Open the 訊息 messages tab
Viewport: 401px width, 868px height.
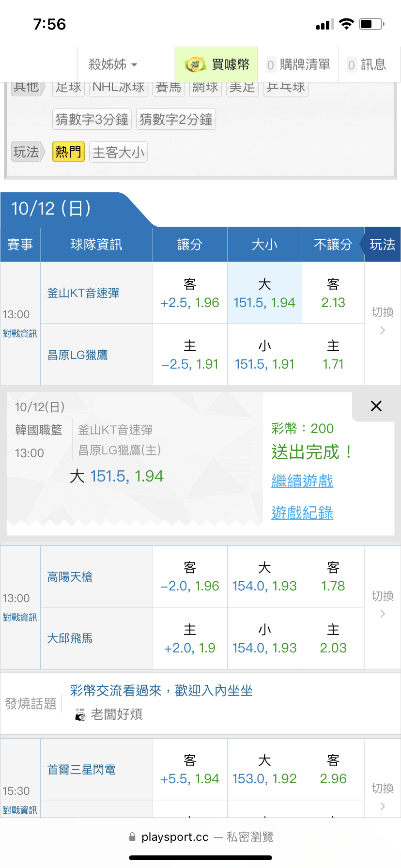pos(367,64)
